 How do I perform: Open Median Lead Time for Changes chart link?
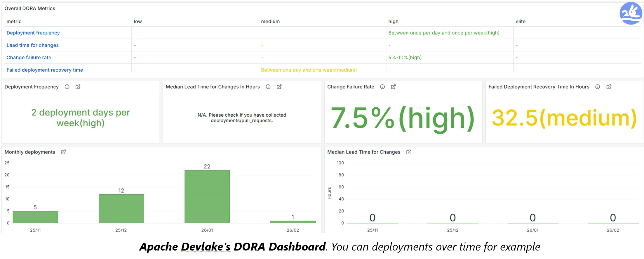tap(409, 152)
